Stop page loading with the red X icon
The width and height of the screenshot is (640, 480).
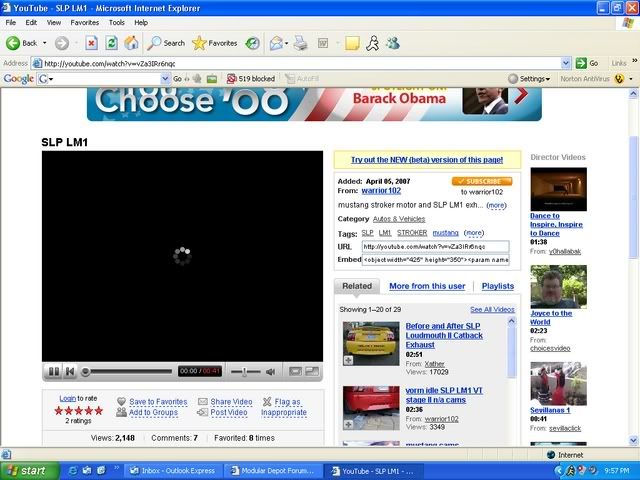tap(91, 43)
